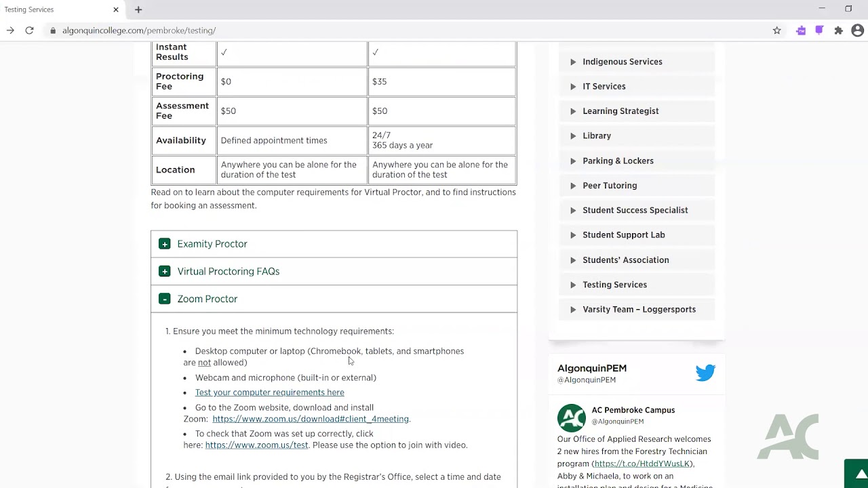This screenshot has width=868, height=488.
Task: Open the Zoom download client_4meeting link
Action: (311, 419)
